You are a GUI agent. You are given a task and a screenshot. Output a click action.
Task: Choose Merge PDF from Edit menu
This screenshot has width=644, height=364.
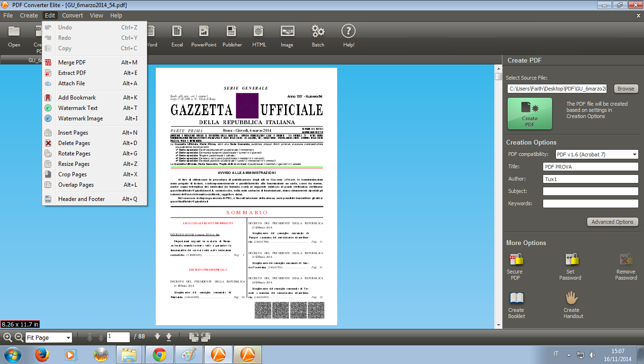(72, 63)
